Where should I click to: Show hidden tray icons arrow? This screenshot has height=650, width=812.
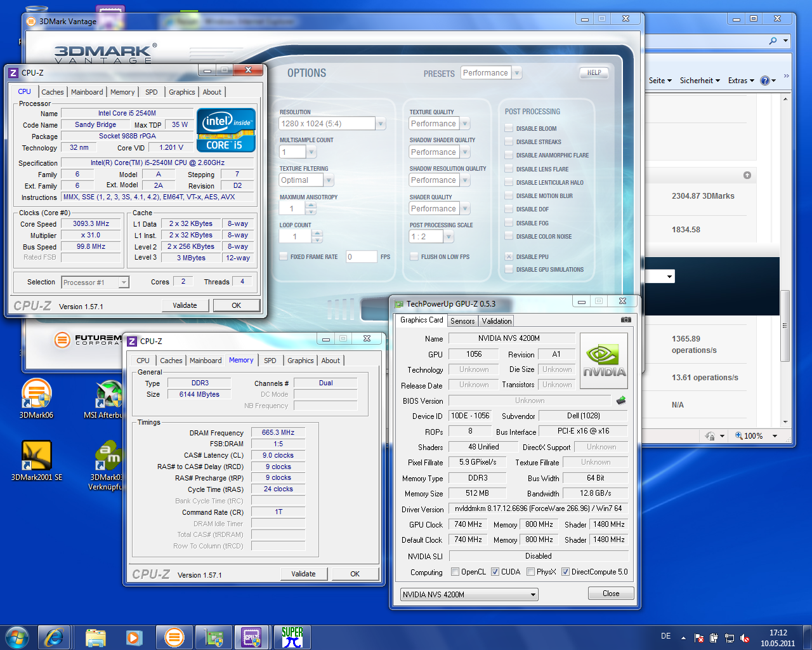[x=683, y=638]
